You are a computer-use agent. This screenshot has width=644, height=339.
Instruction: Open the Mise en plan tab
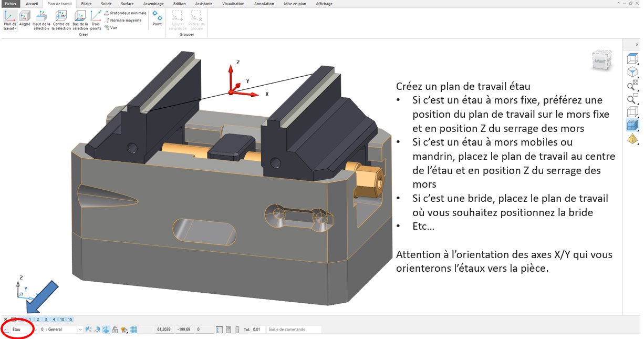(x=295, y=4)
